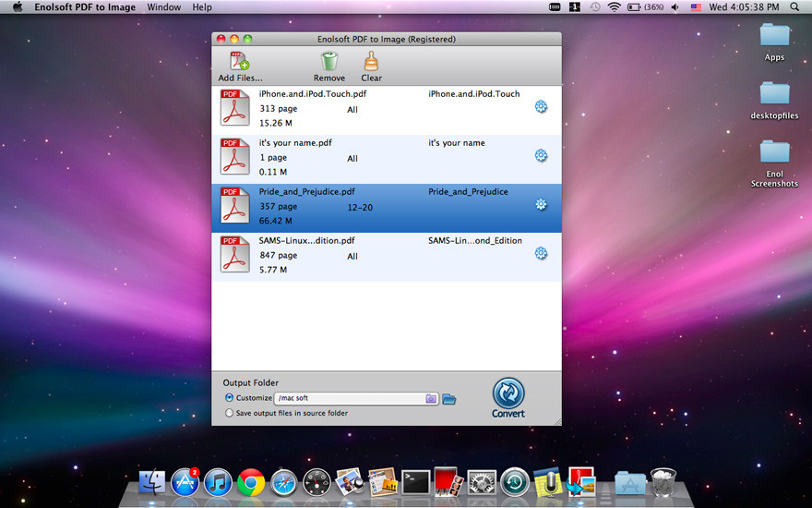Select the Customize output folder radio button
Screen dimensions: 812x508
tap(229, 397)
